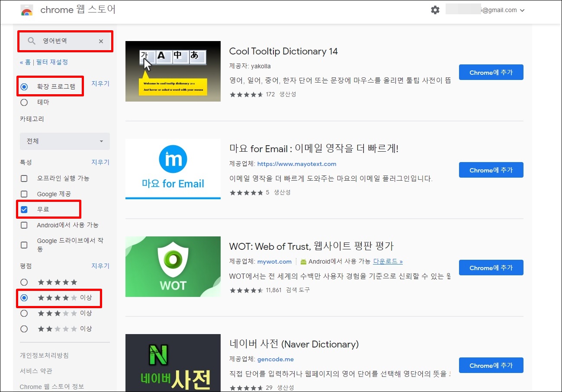This screenshot has width=562, height=392.
Task: Enable the 오프라인 실행 가능 checkbox
Action: click(24, 178)
